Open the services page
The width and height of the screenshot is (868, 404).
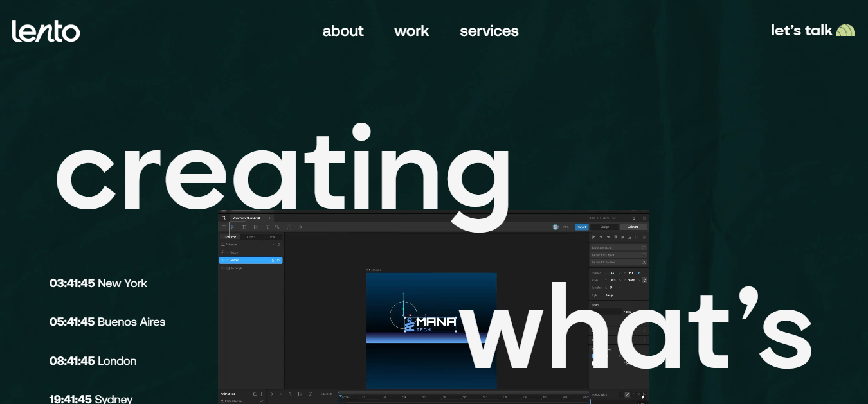(x=489, y=31)
